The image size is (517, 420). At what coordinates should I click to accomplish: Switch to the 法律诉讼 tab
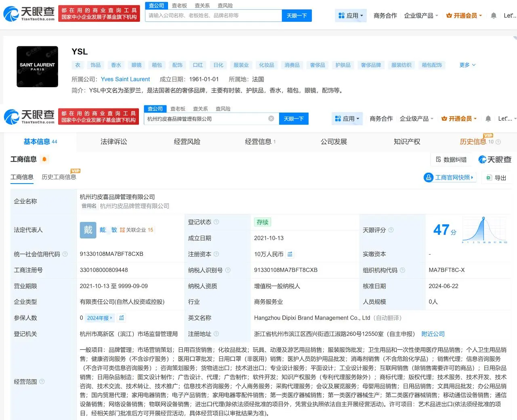[114, 142]
